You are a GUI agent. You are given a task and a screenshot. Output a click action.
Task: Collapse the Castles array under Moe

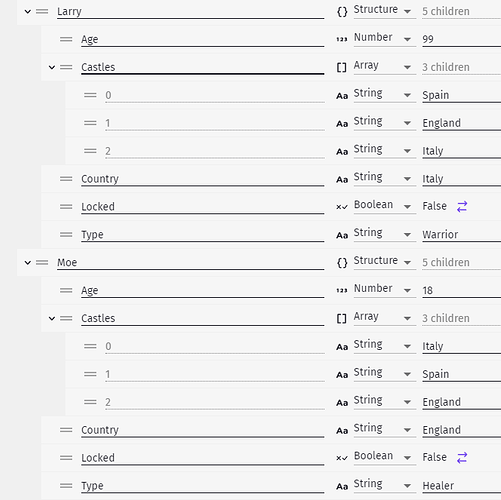[52, 318]
